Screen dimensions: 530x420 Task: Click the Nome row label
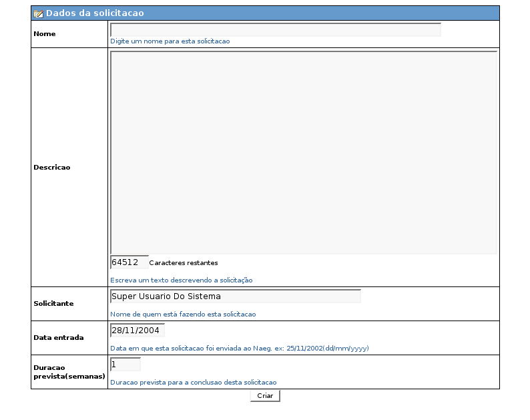45,34
